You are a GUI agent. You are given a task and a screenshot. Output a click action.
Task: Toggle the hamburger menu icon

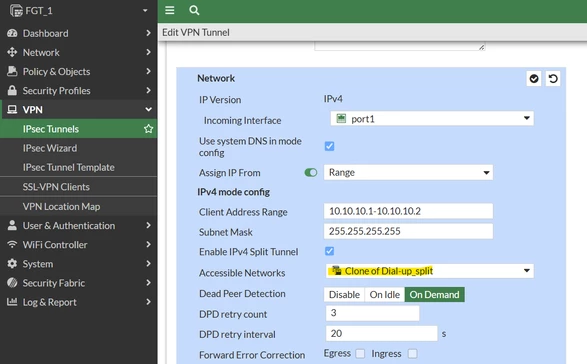[170, 10]
